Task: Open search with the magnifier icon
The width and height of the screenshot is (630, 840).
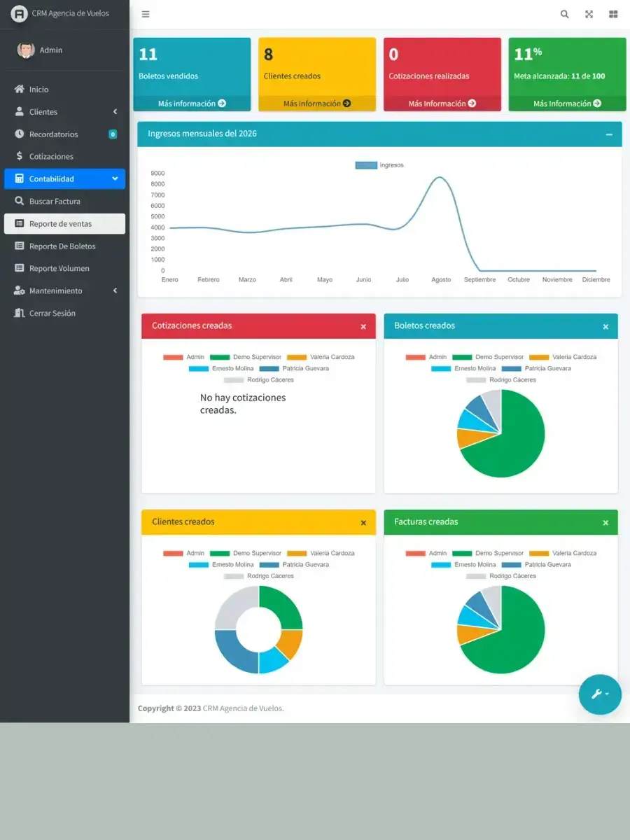Action: tap(565, 14)
